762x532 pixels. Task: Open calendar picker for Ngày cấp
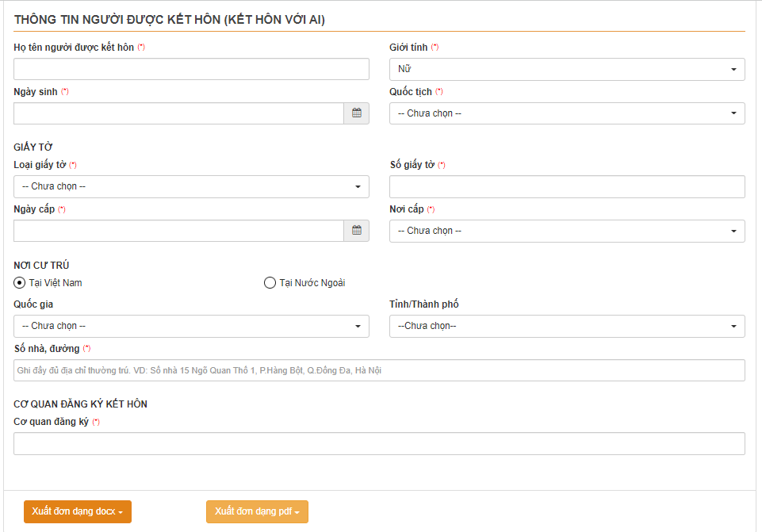coord(356,231)
